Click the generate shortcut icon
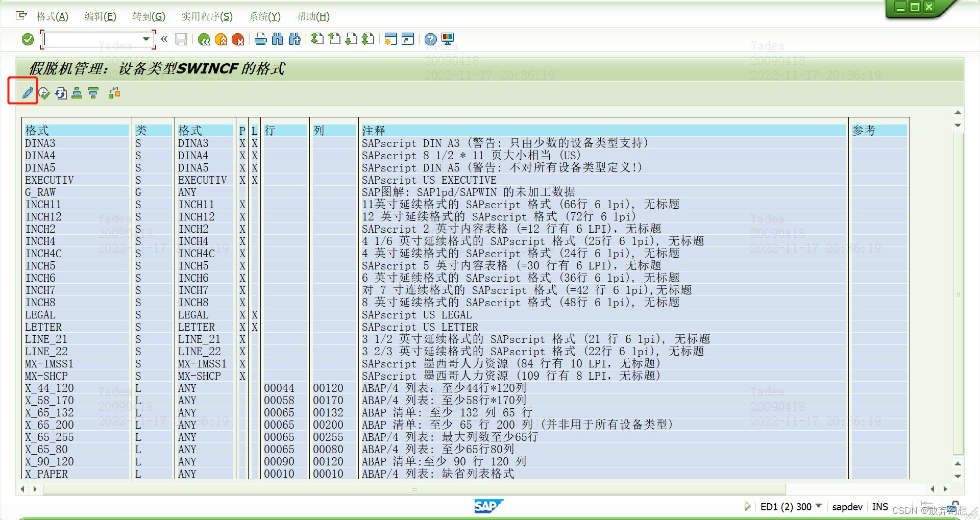Viewport: 980px width, 520px height. pyautogui.click(x=408, y=39)
